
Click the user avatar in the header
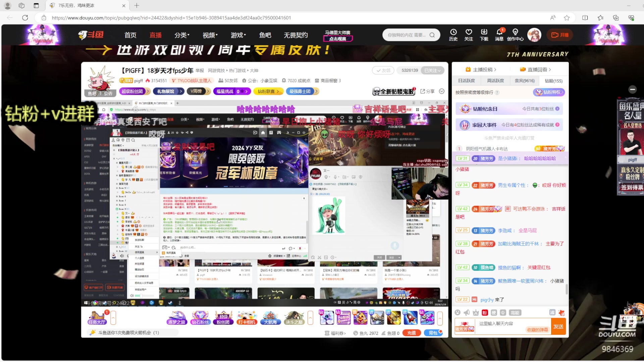click(x=534, y=35)
